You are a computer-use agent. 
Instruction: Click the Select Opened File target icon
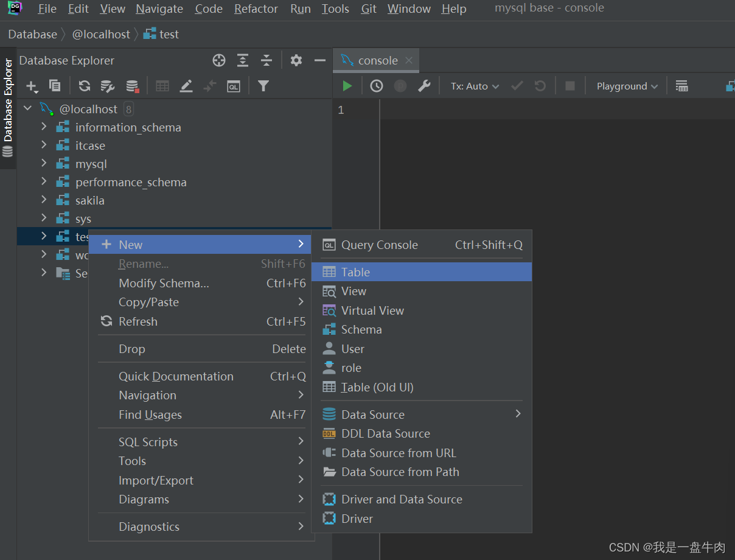point(219,60)
